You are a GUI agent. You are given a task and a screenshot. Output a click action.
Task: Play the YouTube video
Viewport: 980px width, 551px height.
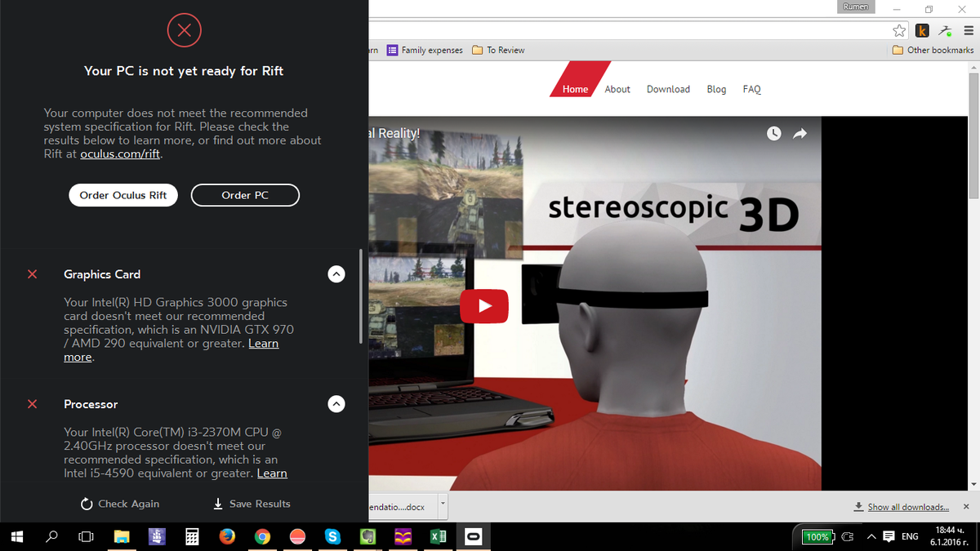click(x=484, y=306)
